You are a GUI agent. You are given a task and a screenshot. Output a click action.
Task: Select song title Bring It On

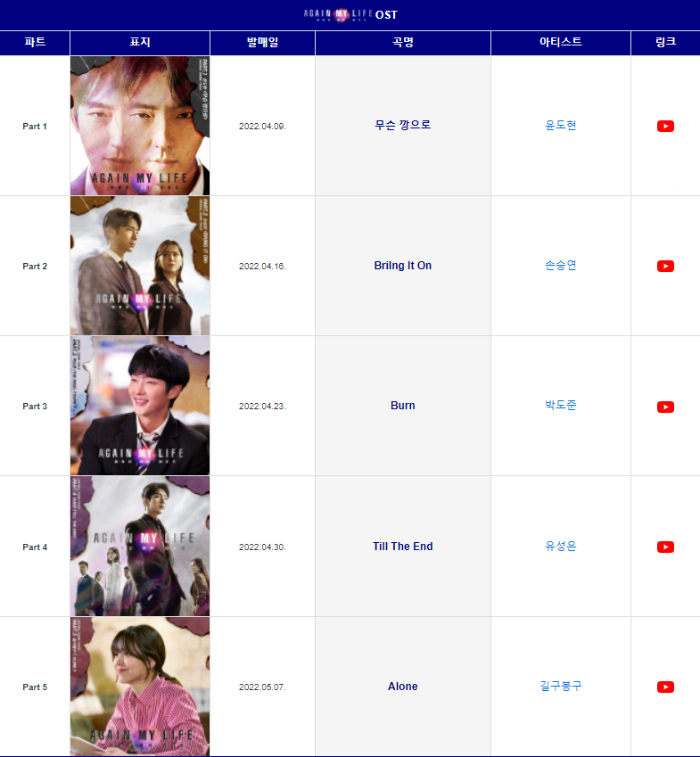[x=403, y=266]
